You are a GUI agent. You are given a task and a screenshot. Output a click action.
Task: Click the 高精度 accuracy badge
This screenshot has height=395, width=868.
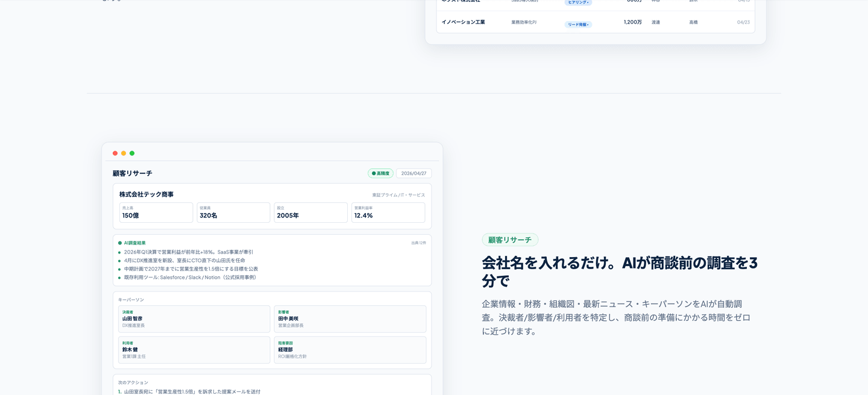click(x=380, y=173)
